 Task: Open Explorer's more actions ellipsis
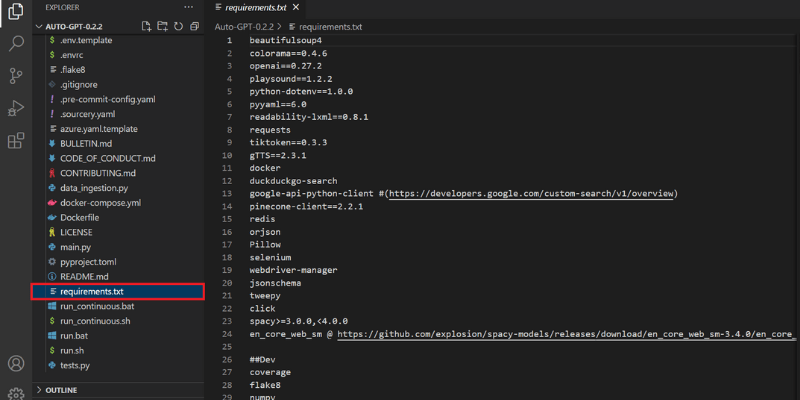[x=188, y=7]
